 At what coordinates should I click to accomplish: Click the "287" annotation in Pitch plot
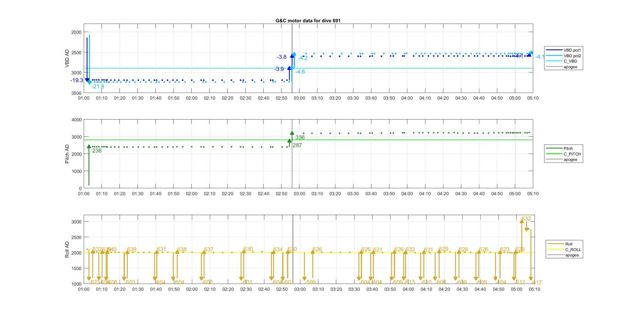pyautogui.click(x=297, y=145)
